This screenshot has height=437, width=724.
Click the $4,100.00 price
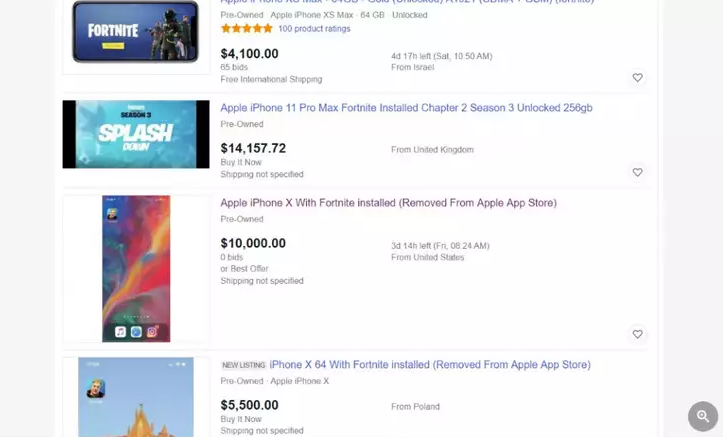click(250, 54)
